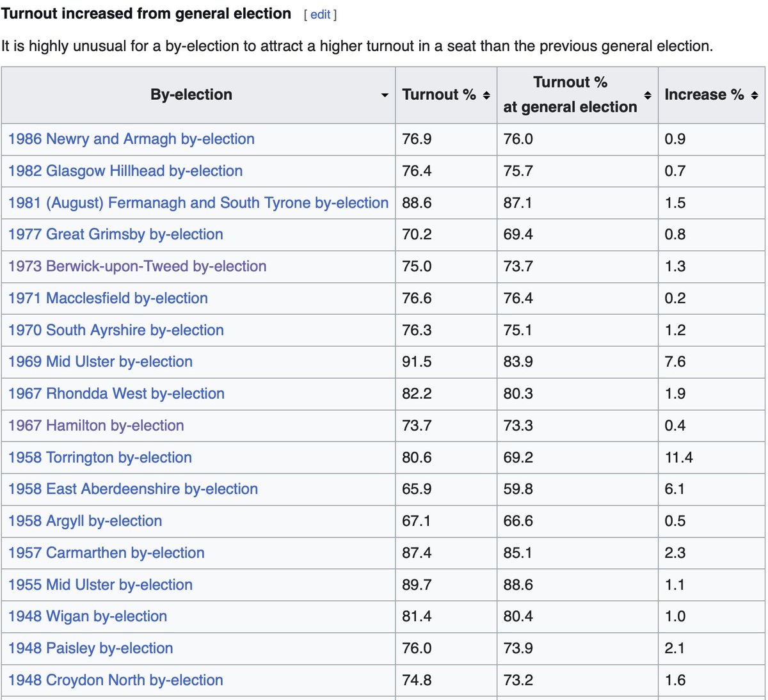Viewport: 768px width, 700px height.
Task: Open 1948 Wigan by-election link
Action: pos(88,616)
